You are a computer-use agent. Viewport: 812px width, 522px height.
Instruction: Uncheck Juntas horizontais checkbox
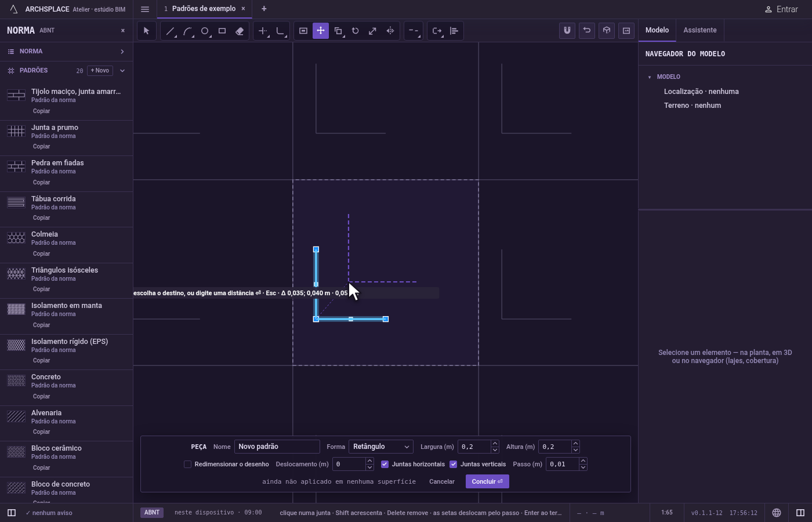[385, 464]
